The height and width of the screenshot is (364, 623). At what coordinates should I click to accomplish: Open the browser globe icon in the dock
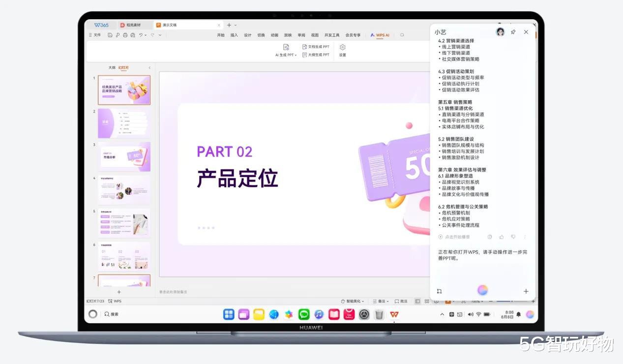click(274, 314)
